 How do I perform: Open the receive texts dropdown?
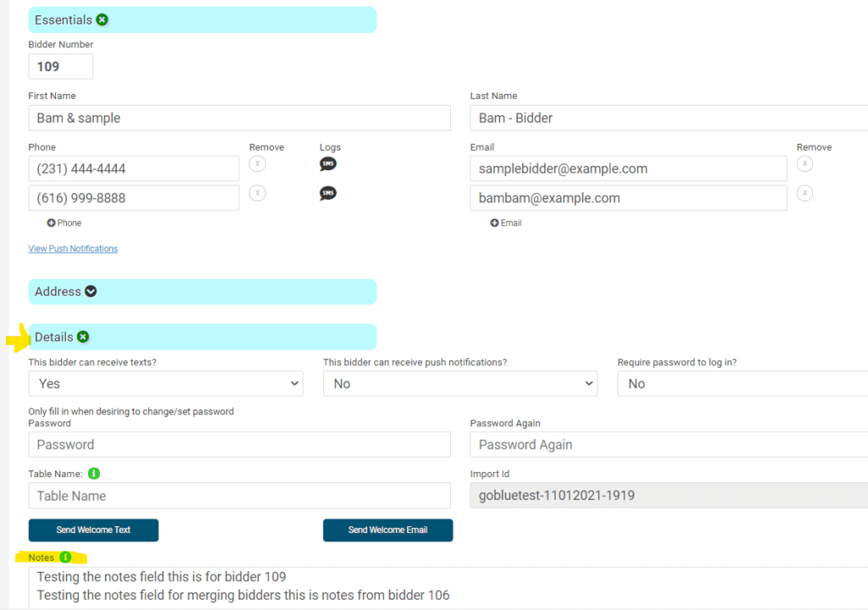165,384
